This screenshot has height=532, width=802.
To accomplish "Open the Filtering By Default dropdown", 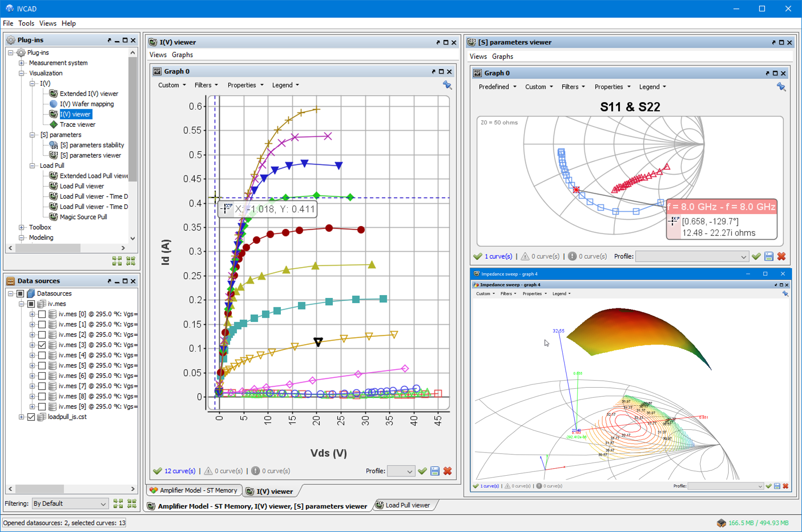I will [x=70, y=504].
